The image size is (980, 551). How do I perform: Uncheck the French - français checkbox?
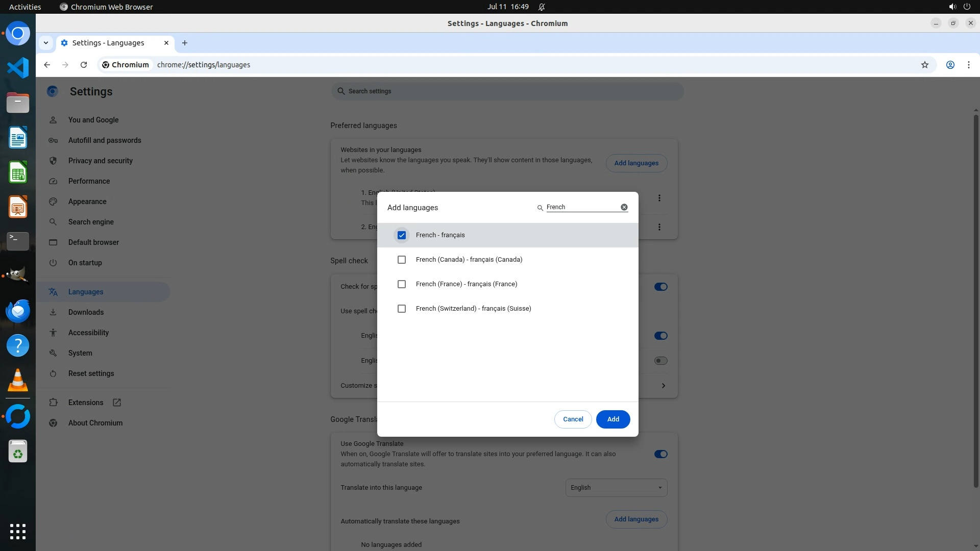point(402,235)
